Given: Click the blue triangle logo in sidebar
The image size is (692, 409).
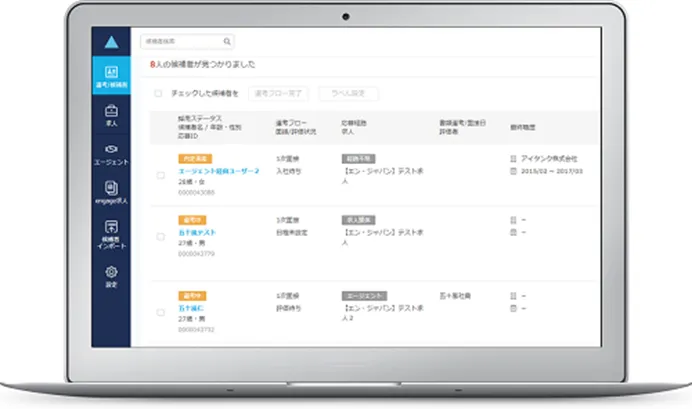Looking at the screenshot, I should click(x=110, y=42).
